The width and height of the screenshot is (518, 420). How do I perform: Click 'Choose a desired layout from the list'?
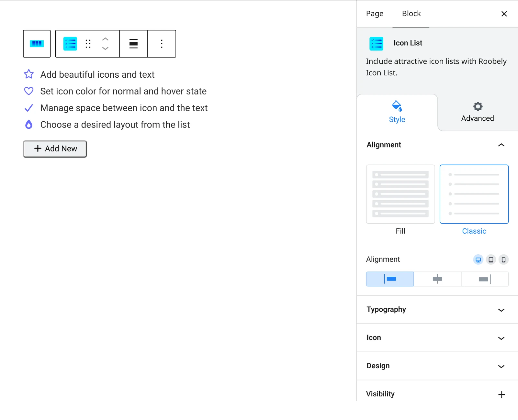[115, 125]
